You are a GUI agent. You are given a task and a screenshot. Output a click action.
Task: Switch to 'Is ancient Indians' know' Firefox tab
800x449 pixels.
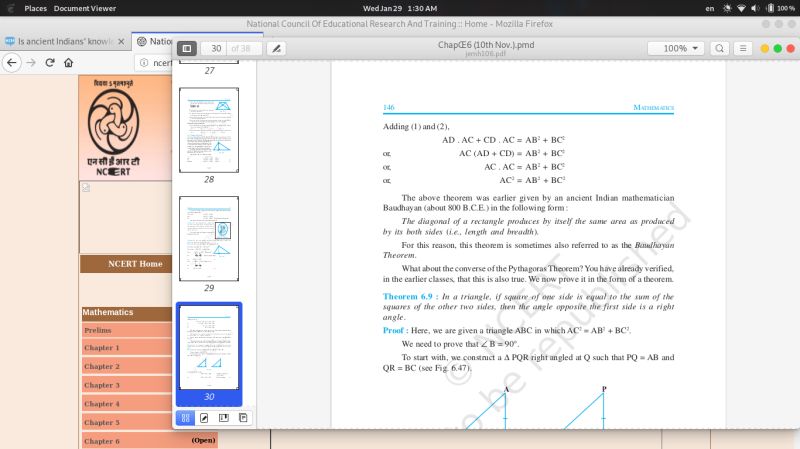tap(64, 41)
